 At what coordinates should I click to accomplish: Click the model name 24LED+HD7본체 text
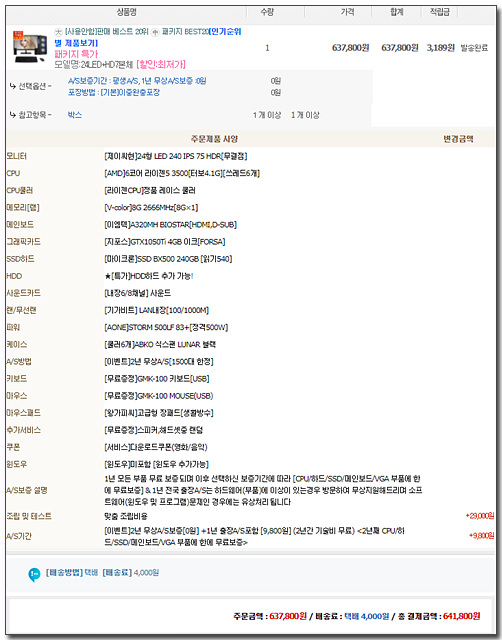click(x=94, y=64)
